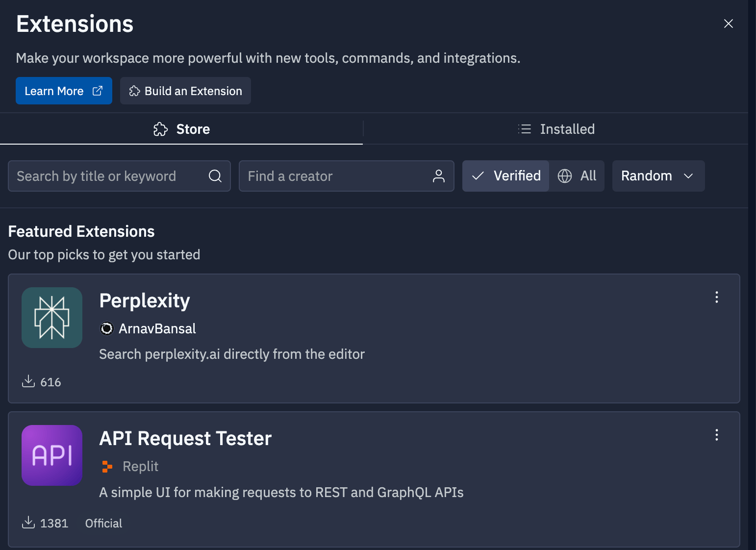Click the Official badge label
This screenshot has width=756, height=550.
(103, 524)
